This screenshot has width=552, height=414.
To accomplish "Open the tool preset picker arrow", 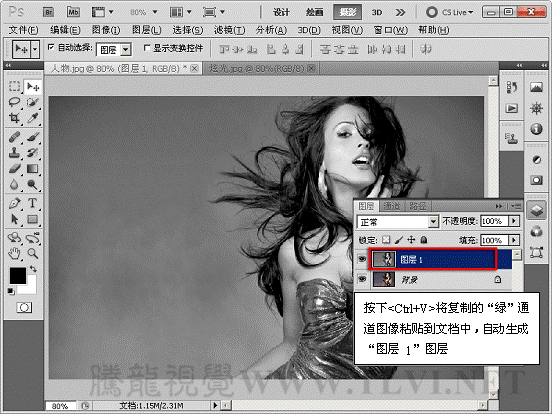I will (35, 50).
